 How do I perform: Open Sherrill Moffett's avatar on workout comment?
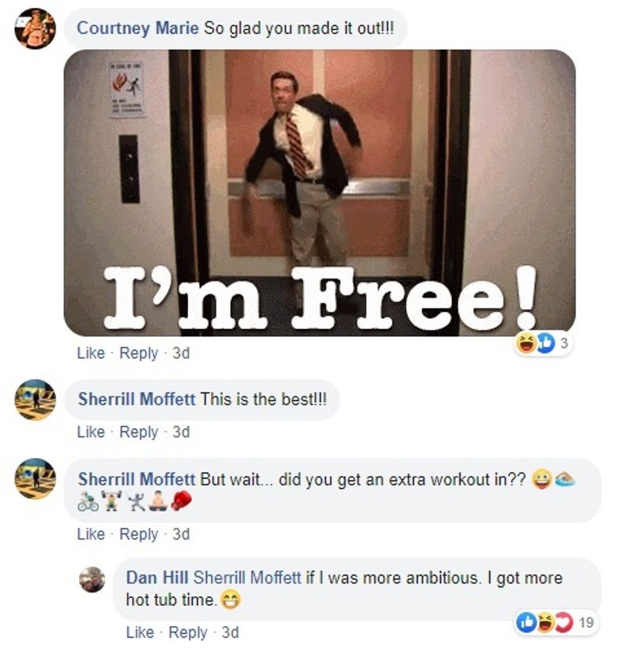click(x=35, y=478)
